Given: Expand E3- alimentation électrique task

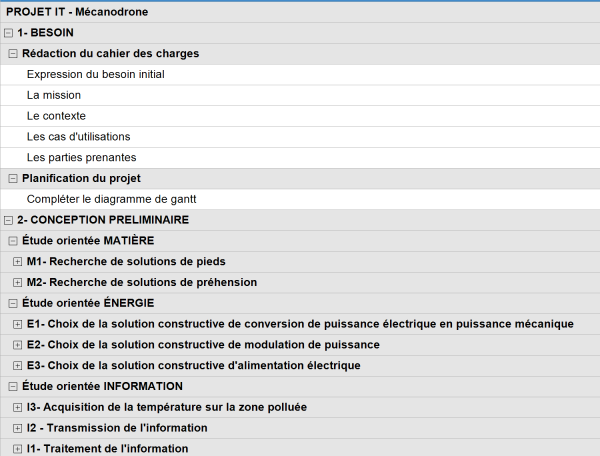Looking at the screenshot, I should click(18, 366).
